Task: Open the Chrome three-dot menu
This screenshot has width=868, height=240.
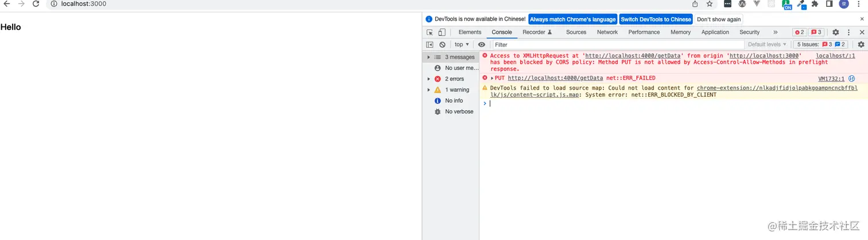Action: (859, 3)
